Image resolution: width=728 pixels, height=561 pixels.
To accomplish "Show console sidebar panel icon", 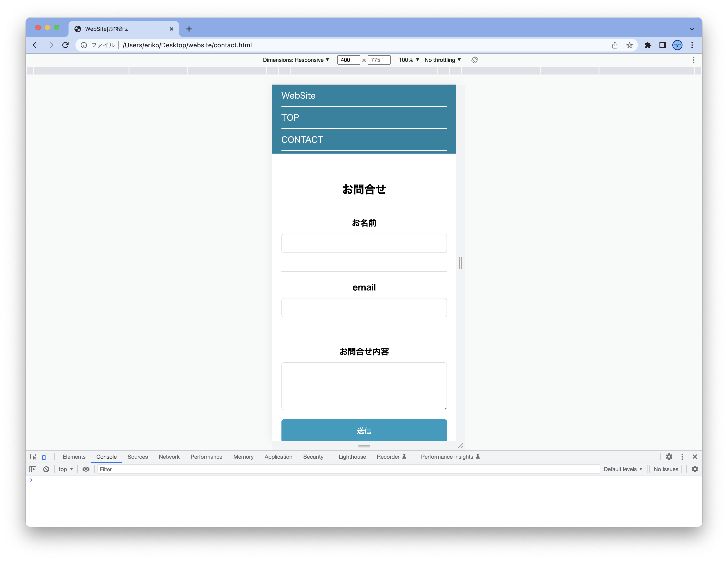I will pyautogui.click(x=33, y=469).
